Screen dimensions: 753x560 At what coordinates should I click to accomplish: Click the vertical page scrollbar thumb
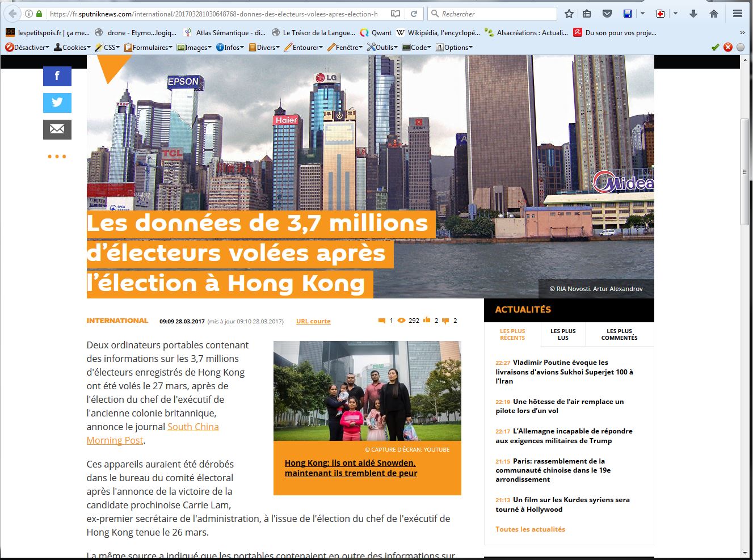[745, 173]
